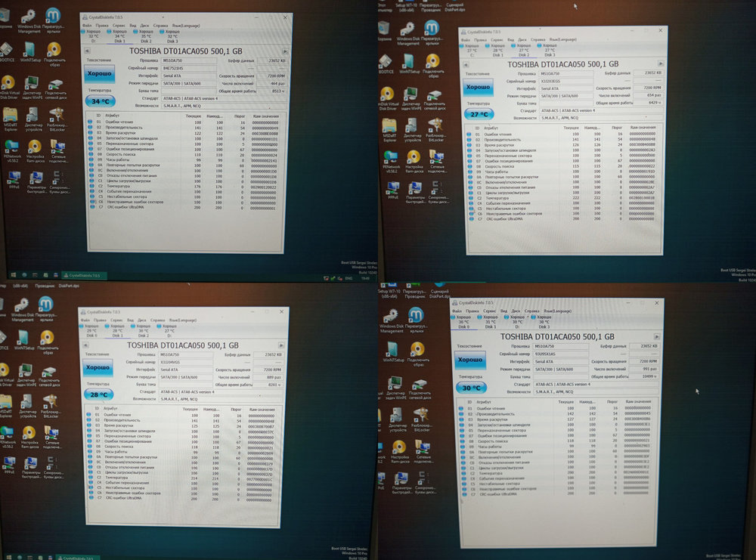Open the Подключить образ desktop icon
The height and width of the screenshot is (560, 756).
click(54, 51)
